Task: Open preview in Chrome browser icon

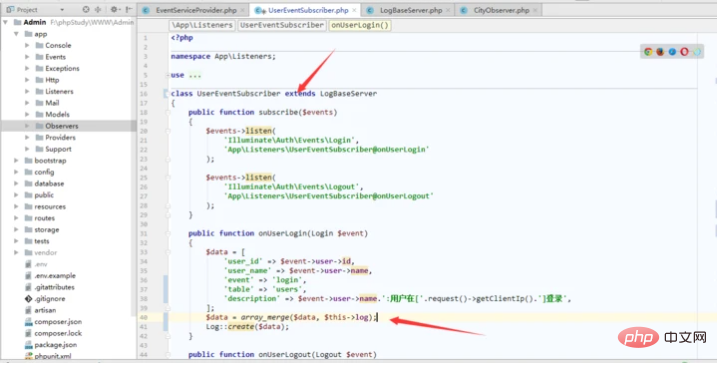Action: click(x=648, y=52)
